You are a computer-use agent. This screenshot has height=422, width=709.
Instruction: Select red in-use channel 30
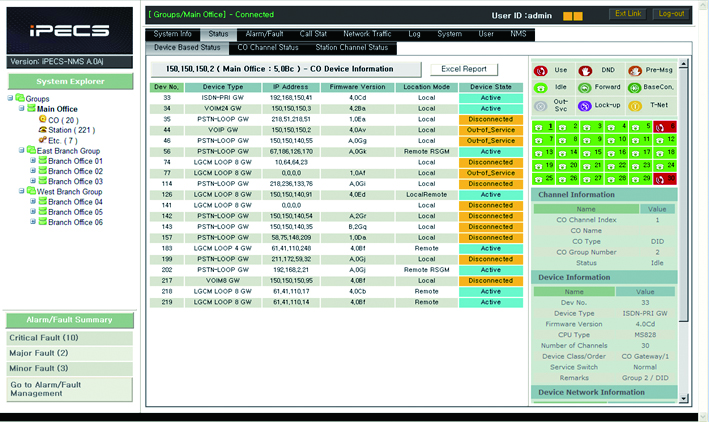coord(665,179)
